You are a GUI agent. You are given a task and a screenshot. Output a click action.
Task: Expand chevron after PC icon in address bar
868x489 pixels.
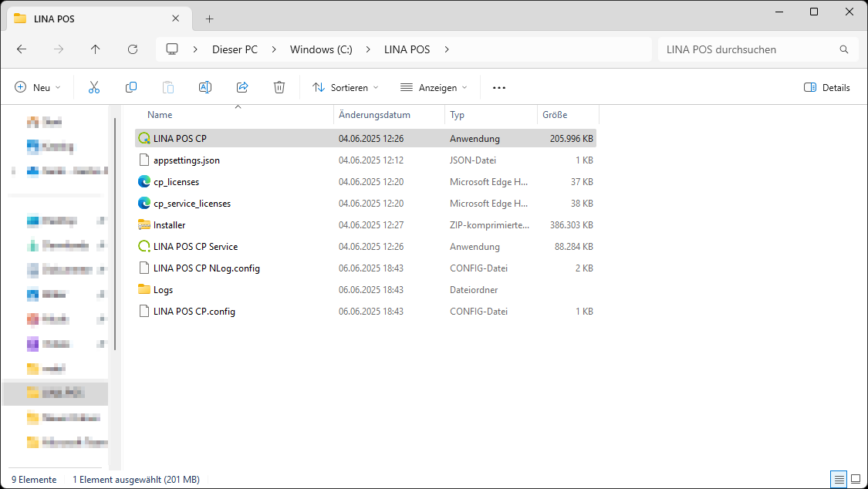(195, 49)
